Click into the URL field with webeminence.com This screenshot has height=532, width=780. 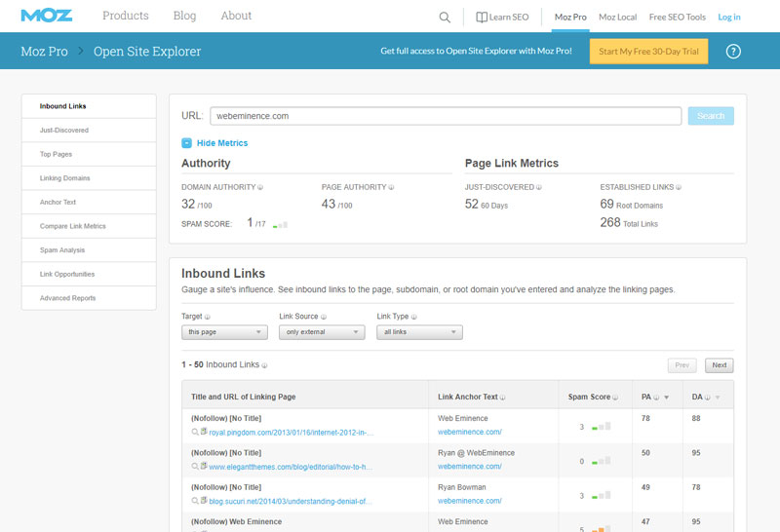(446, 116)
